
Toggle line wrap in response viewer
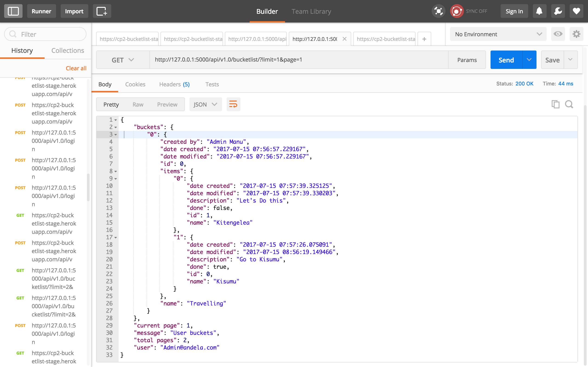(x=233, y=104)
